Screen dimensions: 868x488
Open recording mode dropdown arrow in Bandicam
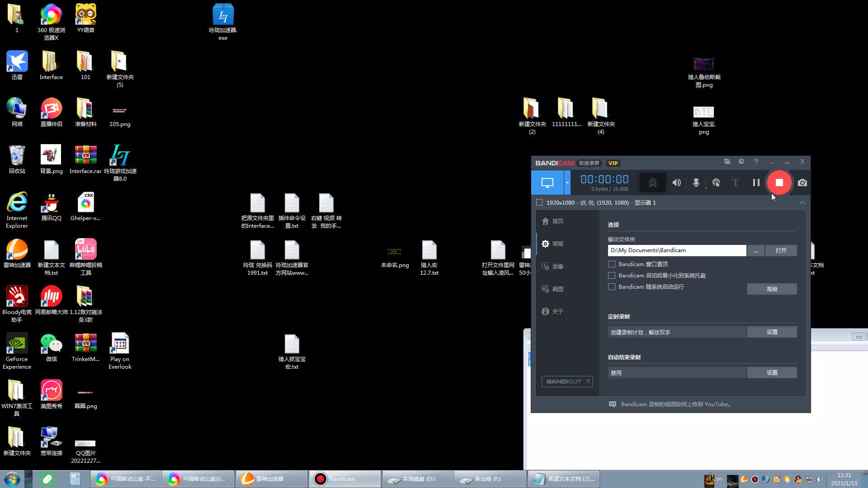[567, 183]
